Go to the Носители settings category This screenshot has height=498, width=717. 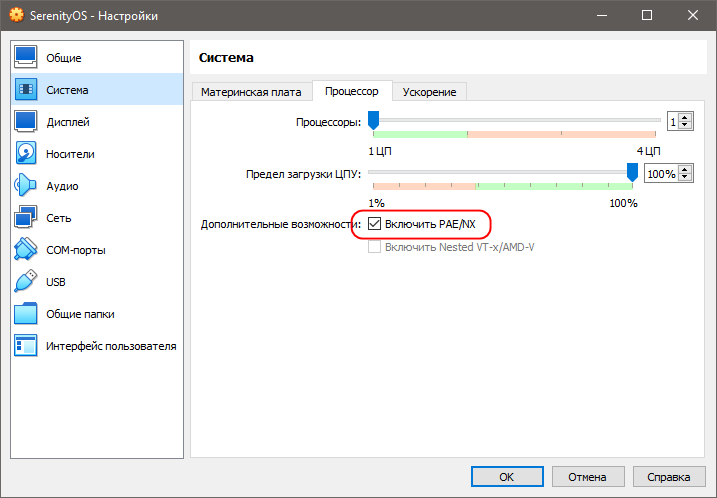tap(97, 154)
